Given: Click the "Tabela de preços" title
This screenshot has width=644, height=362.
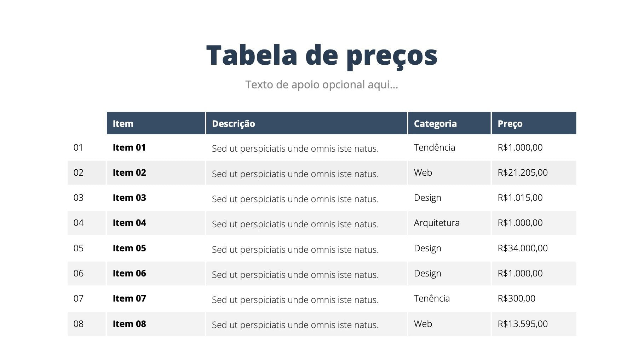Looking at the screenshot, I should pyautogui.click(x=322, y=55).
